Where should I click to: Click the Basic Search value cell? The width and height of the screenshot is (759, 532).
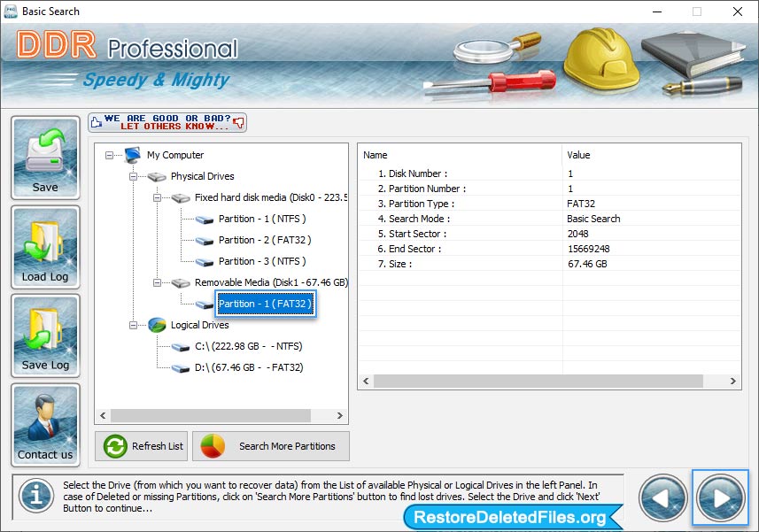pos(593,219)
